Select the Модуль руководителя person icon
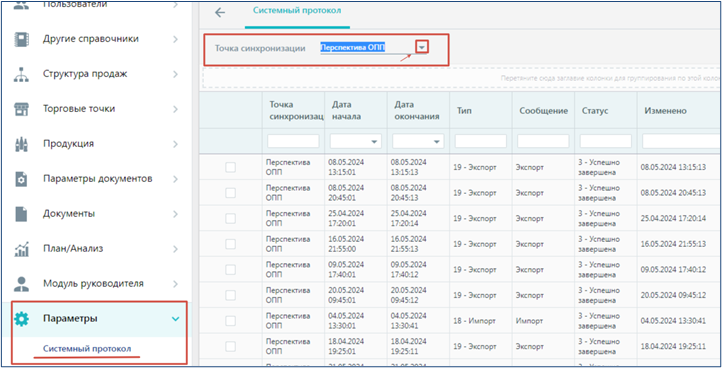This screenshot has width=722, height=368. click(x=22, y=284)
